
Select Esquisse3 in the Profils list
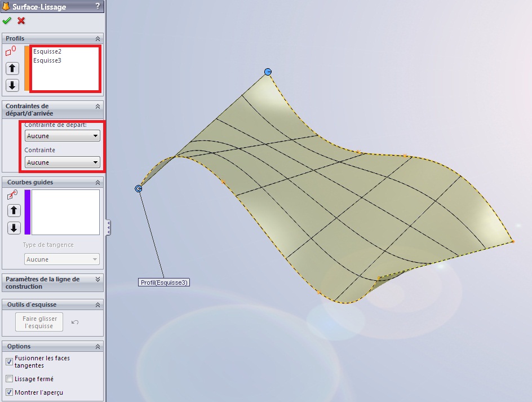[x=47, y=60]
